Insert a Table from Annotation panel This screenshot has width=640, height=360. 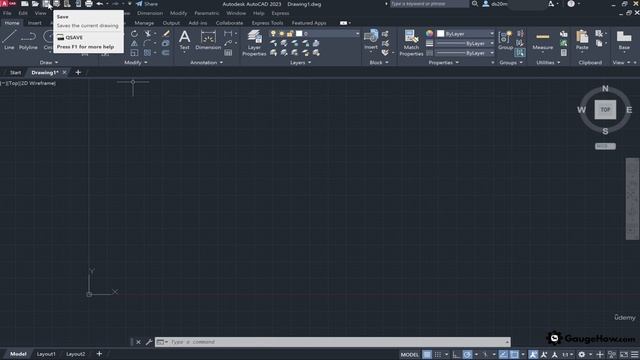pyautogui.click(x=228, y=53)
